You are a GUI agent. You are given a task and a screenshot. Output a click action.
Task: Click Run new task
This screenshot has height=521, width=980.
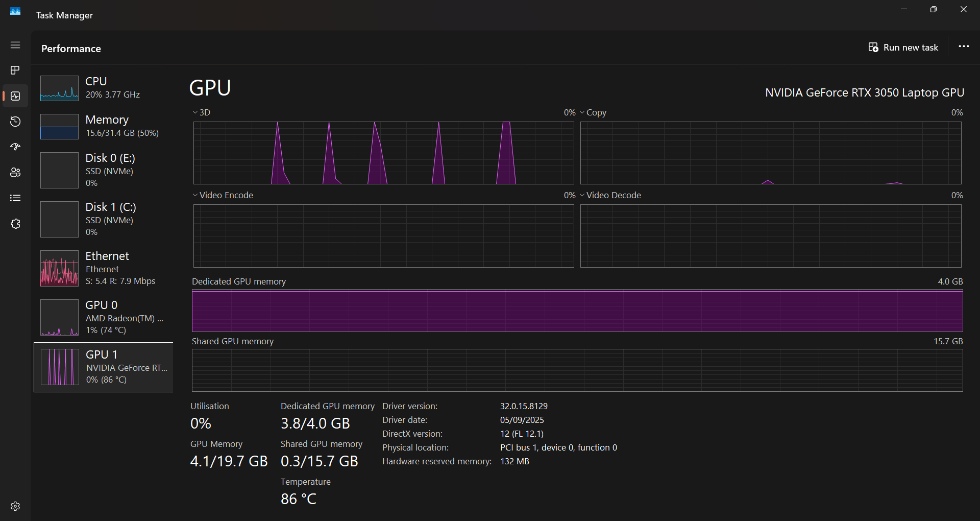[x=903, y=48]
